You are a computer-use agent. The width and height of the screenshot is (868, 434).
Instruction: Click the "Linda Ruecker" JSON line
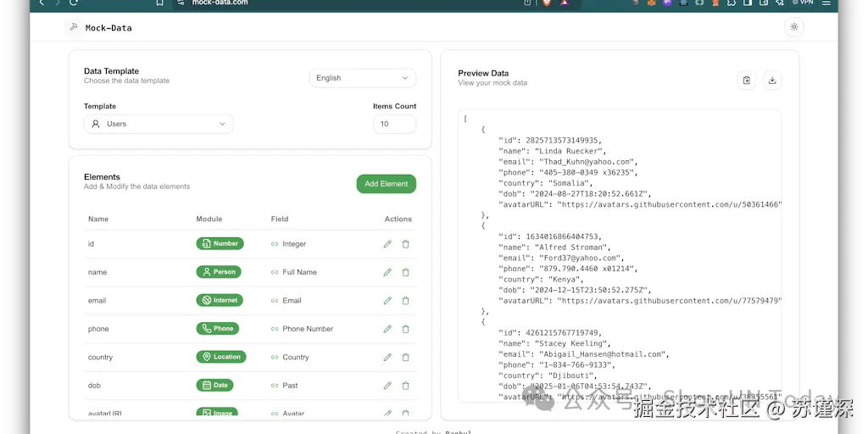tap(553, 151)
